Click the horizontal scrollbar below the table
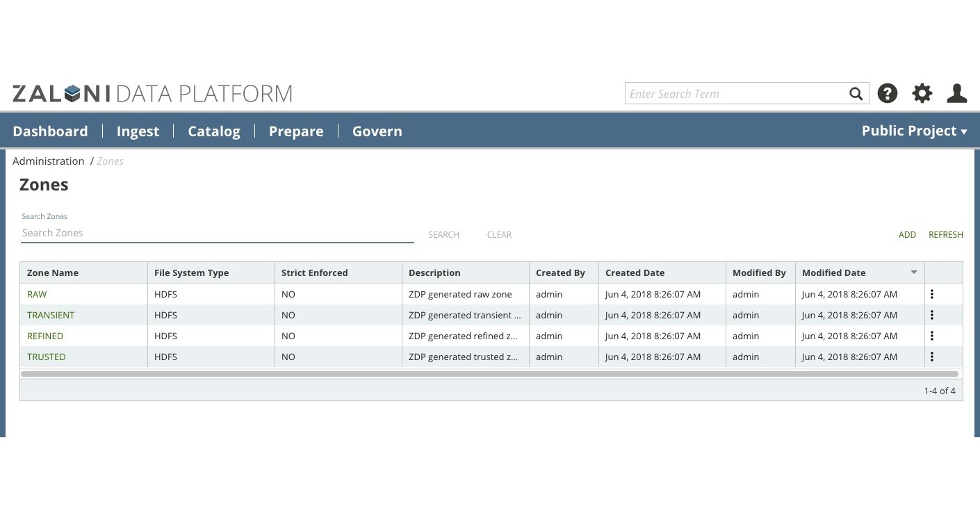The height and width of the screenshot is (513, 980). click(487, 374)
